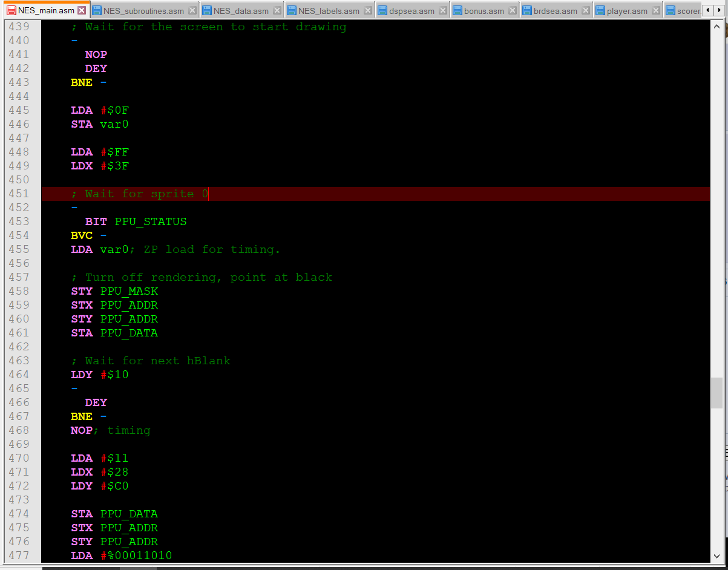Click the highlighted 'Wait for sprite 0' comment

(140, 194)
